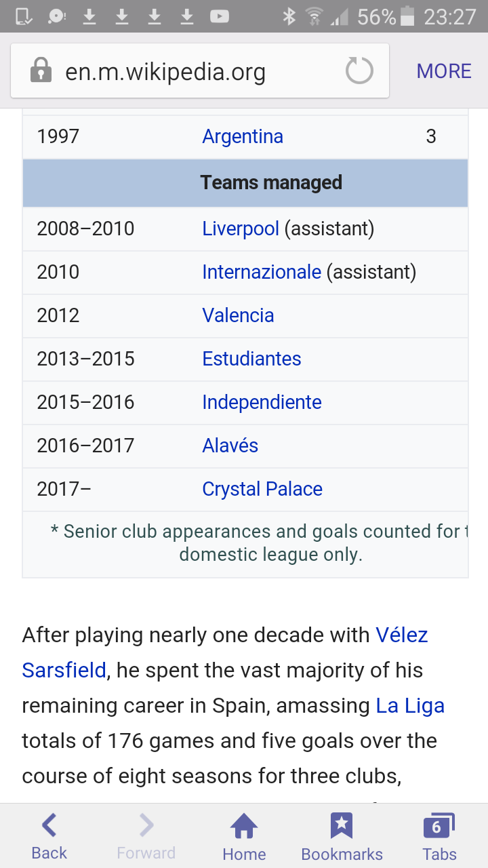Tap the YouTube notification icon in status bar
This screenshot has width=488, height=868.
coord(220,16)
